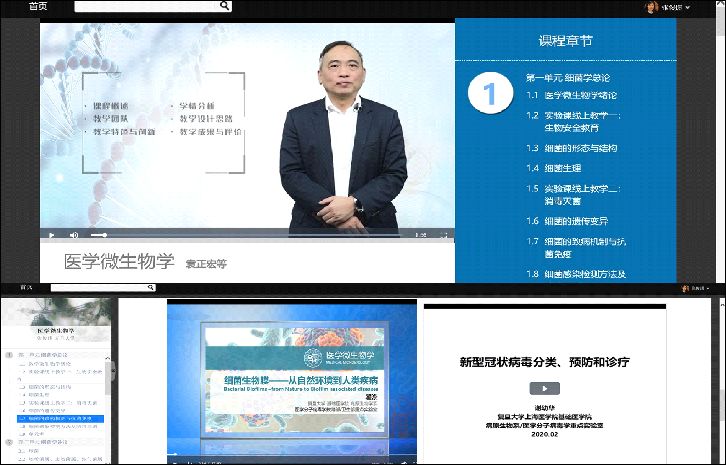Go to 首页 in the upper window
Image resolution: width=726 pixels, height=465 pixels.
[x=38, y=6]
